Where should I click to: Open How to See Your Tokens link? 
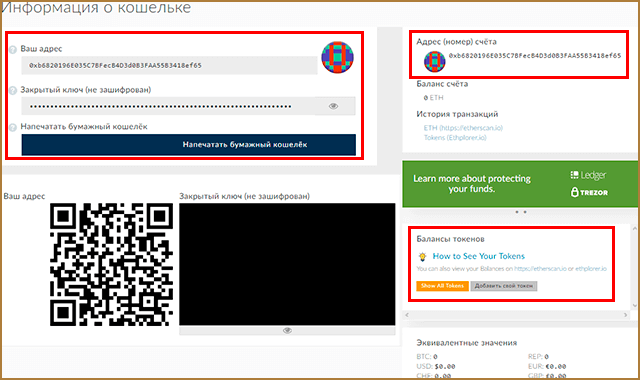point(479,256)
